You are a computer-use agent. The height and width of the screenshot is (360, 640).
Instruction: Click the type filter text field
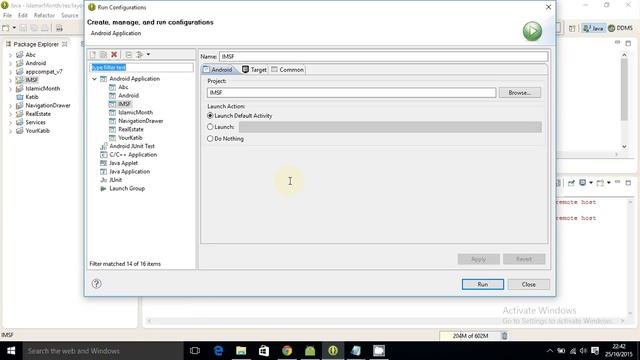pyautogui.click(x=141, y=67)
